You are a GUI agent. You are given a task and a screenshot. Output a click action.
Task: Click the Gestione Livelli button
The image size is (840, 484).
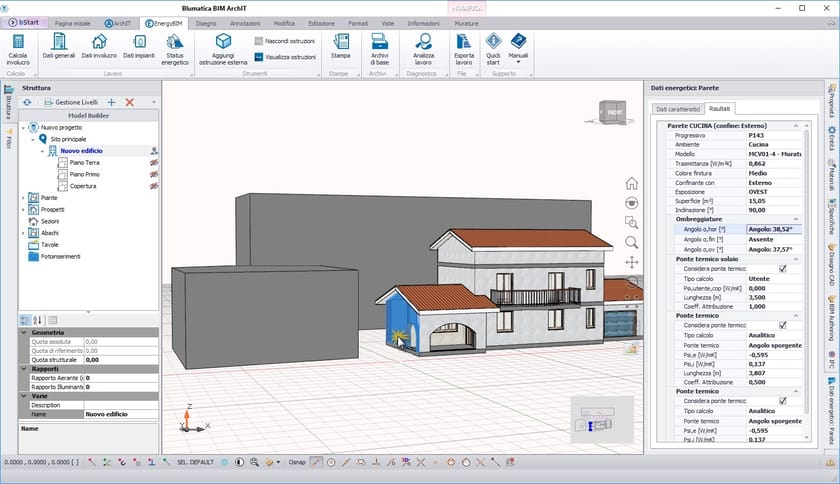click(x=68, y=102)
